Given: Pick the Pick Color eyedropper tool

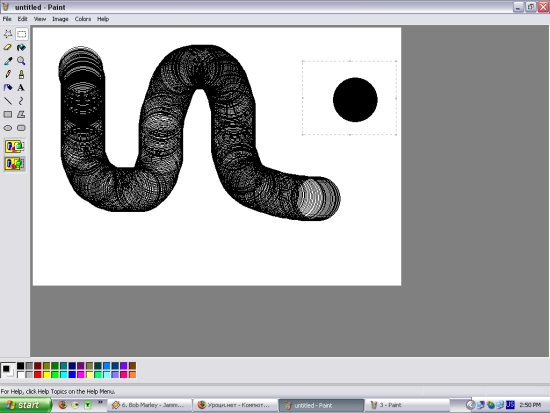Looking at the screenshot, I should point(8,61).
